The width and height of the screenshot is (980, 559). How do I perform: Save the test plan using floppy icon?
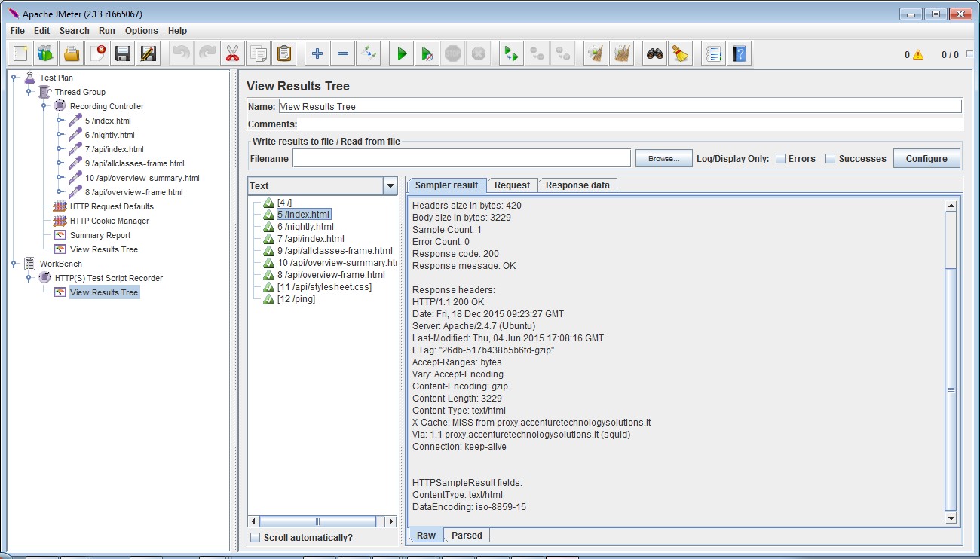tap(123, 53)
